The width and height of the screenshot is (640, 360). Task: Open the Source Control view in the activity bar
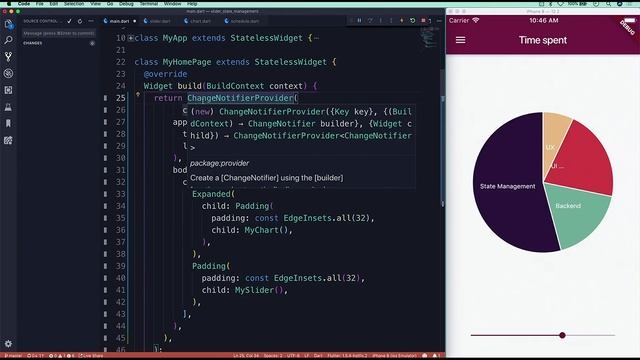9,56
